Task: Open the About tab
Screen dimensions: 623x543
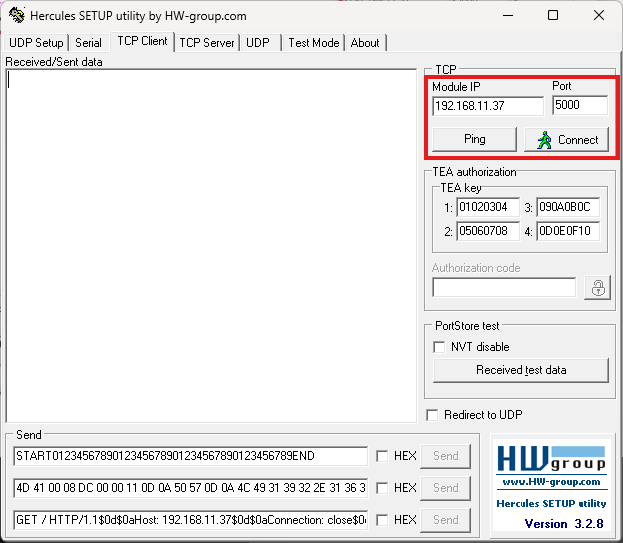Action: [x=365, y=43]
